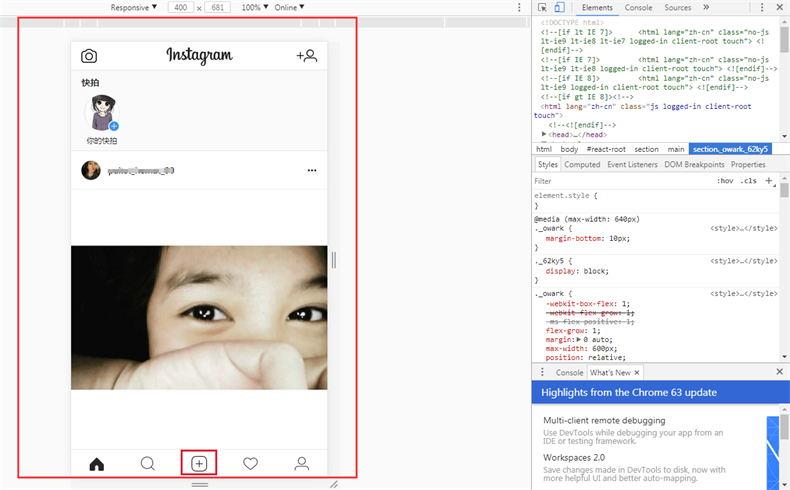Switch to the Sources panel tab
The height and width of the screenshot is (490, 790).
pos(678,8)
